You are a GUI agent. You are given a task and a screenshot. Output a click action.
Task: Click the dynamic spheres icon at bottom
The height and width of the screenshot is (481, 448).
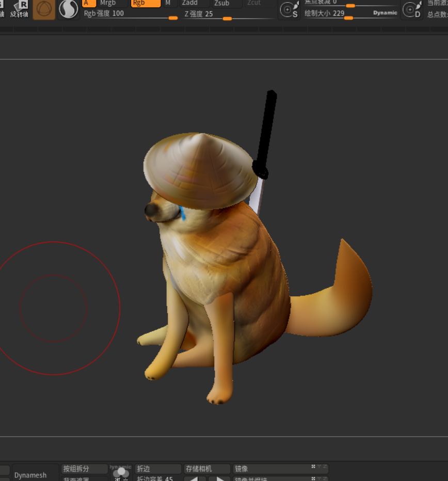click(x=121, y=472)
